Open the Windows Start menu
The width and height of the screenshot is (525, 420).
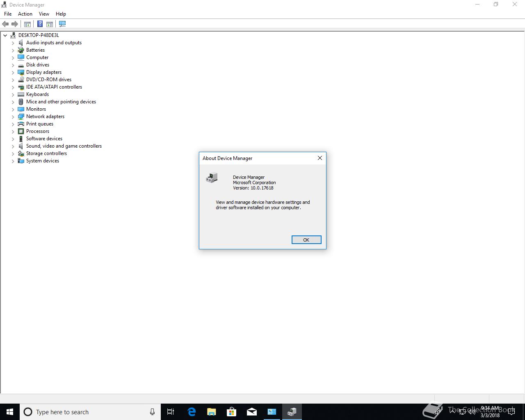tap(10, 412)
